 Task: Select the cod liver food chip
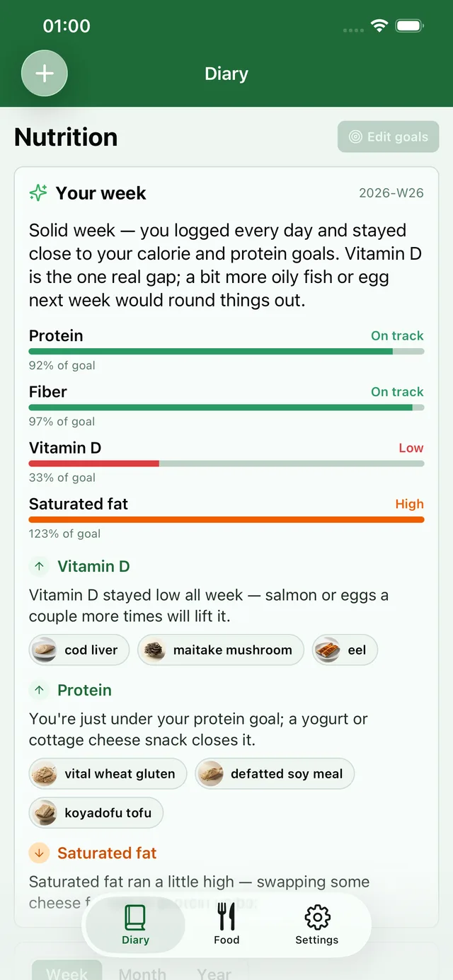coord(79,650)
